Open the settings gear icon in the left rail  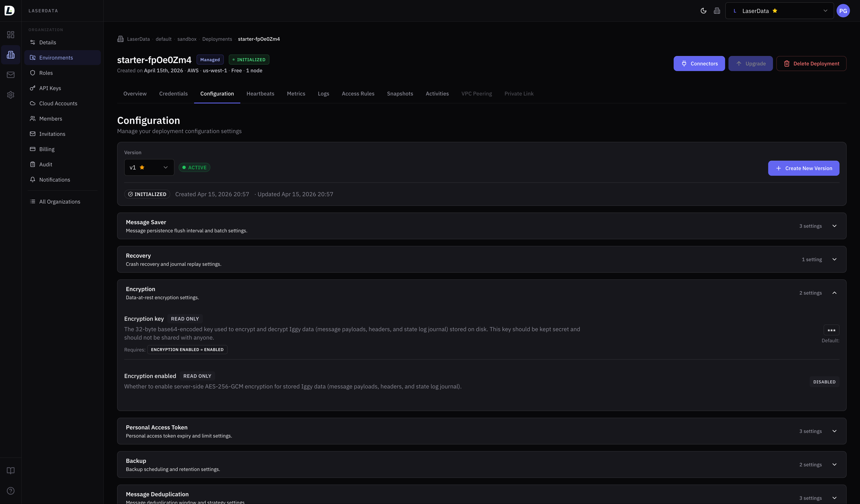click(11, 95)
